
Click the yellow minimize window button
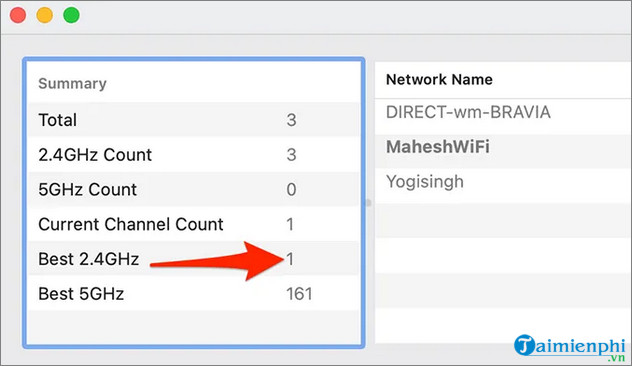tap(45, 15)
